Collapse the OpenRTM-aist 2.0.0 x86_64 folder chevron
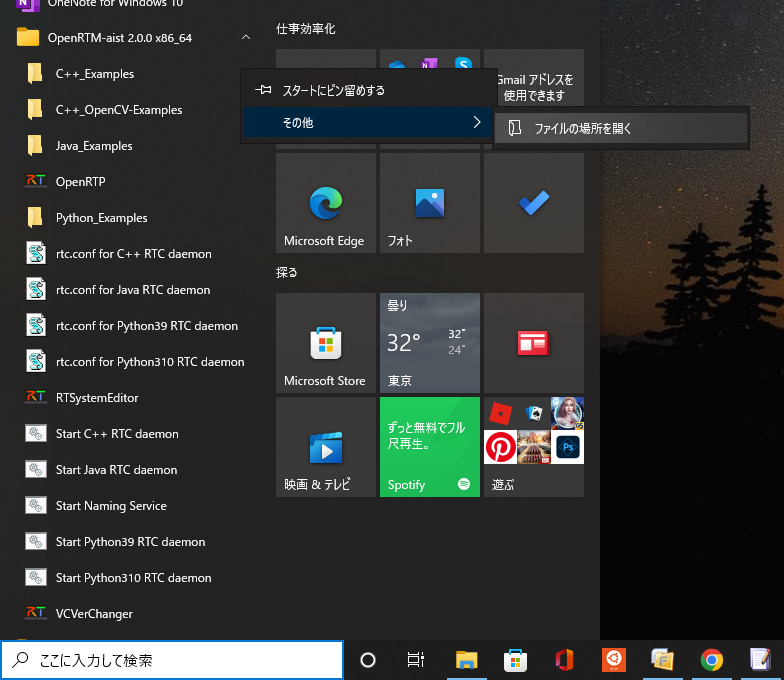This screenshot has height=680, width=784. tap(246, 38)
